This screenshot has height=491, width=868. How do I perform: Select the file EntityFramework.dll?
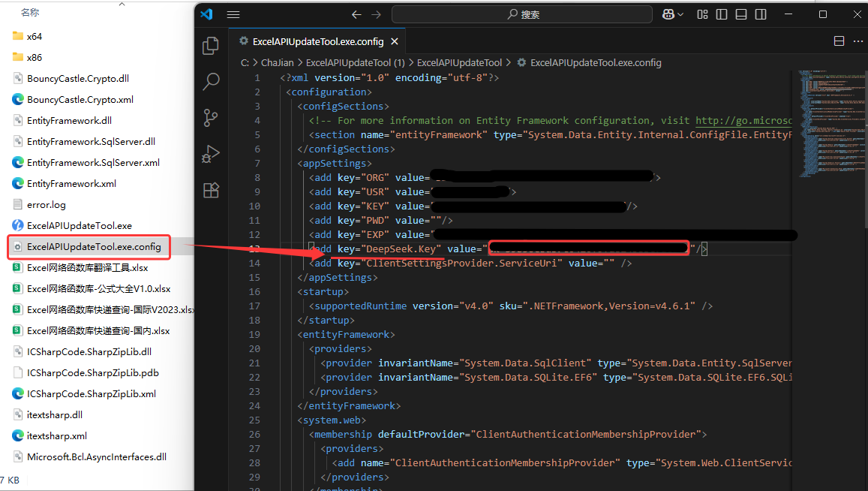(69, 121)
